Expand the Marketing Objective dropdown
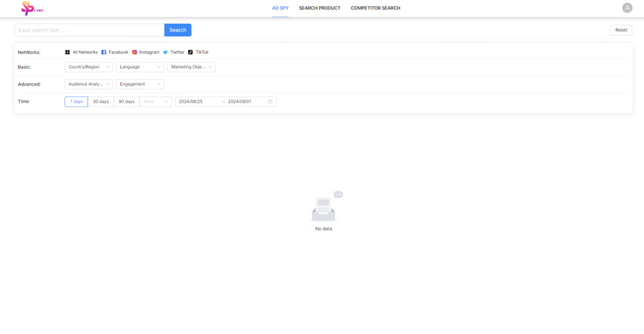The width and height of the screenshot is (644, 334). 191,67
